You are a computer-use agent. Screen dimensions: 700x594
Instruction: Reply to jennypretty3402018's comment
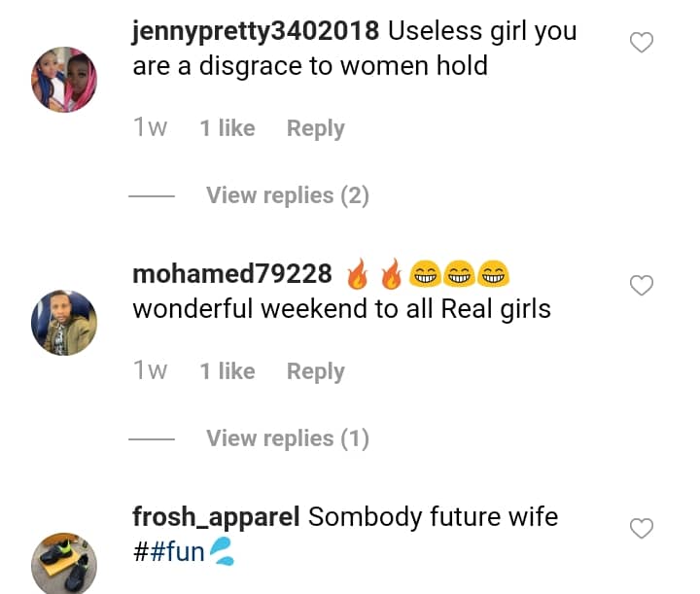pos(315,128)
